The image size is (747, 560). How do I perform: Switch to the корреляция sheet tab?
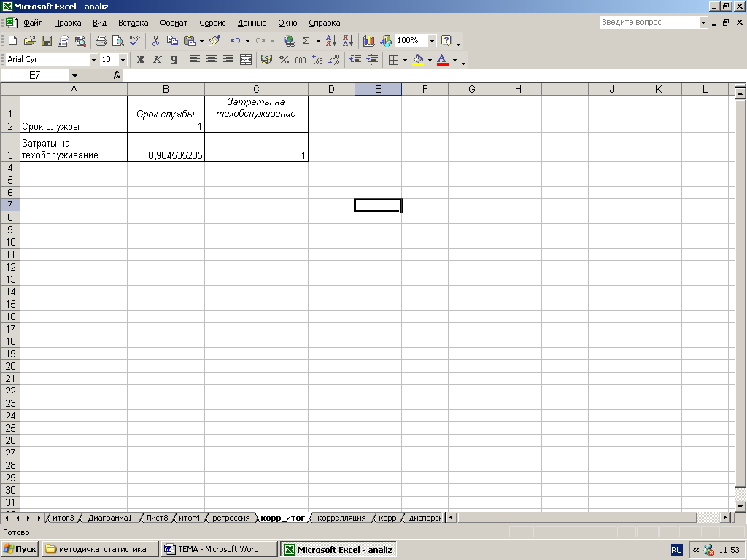(x=341, y=518)
